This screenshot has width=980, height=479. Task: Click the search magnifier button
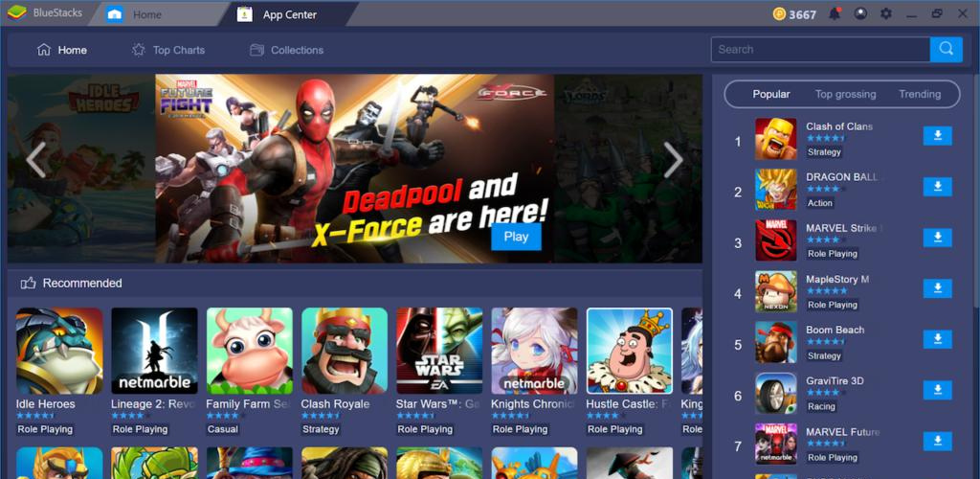point(946,50)
